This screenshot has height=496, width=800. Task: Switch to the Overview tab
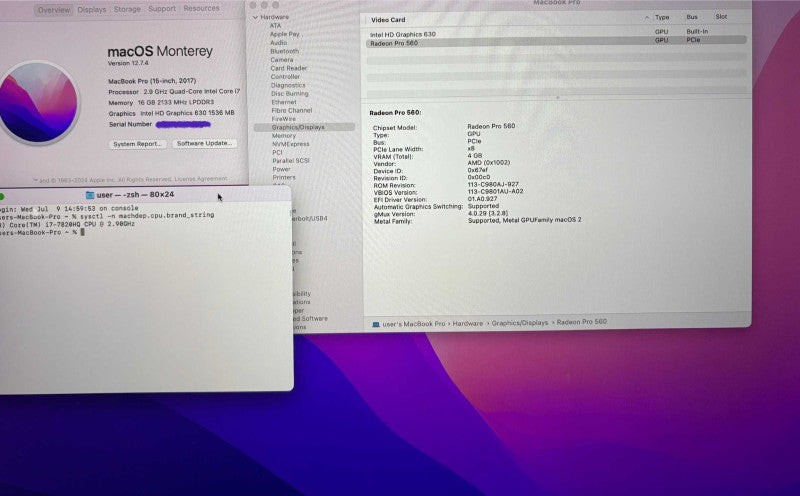click(x=54, y=10)
